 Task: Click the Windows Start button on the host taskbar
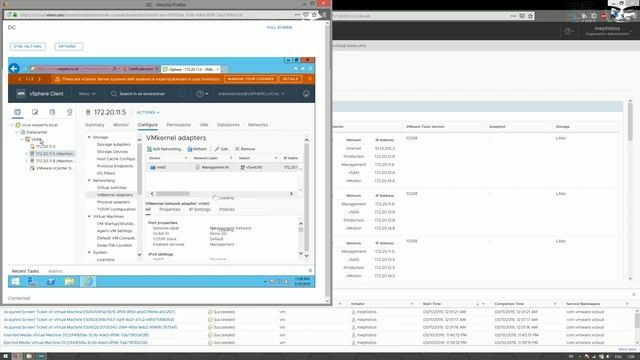pyautogui.click(x=5, y=356)
